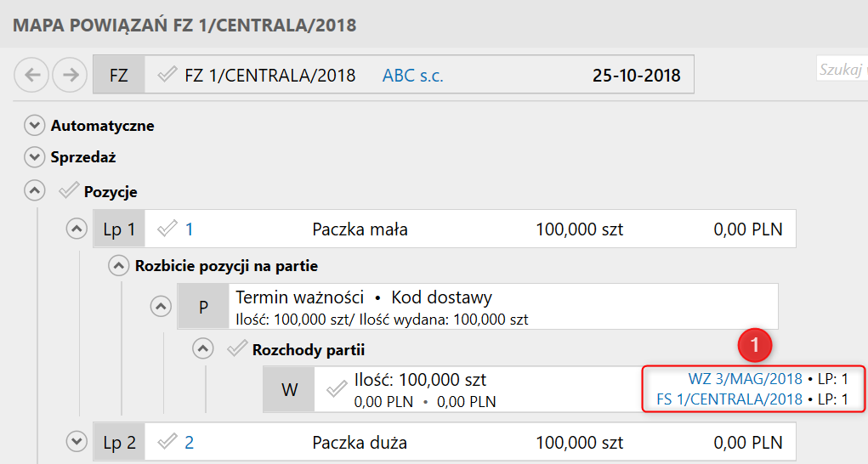
Task: Collapse the Lp 1 position row
Action: pos(77,229)
